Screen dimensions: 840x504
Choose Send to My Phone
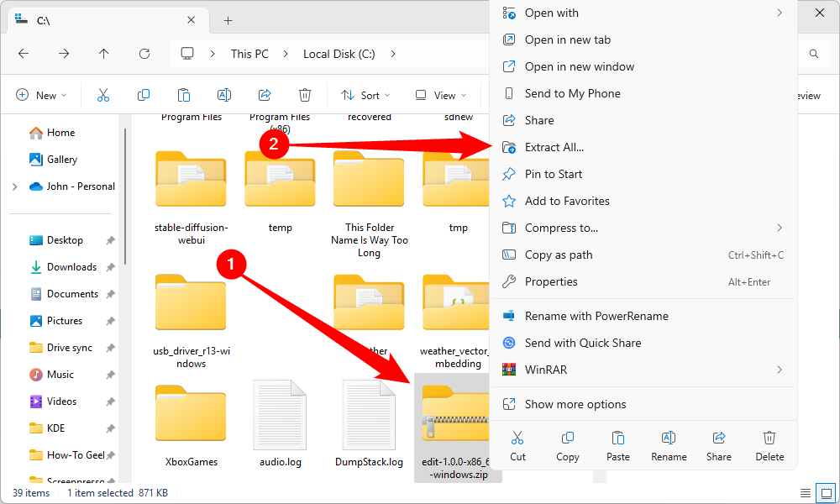(x=643, y=93)
